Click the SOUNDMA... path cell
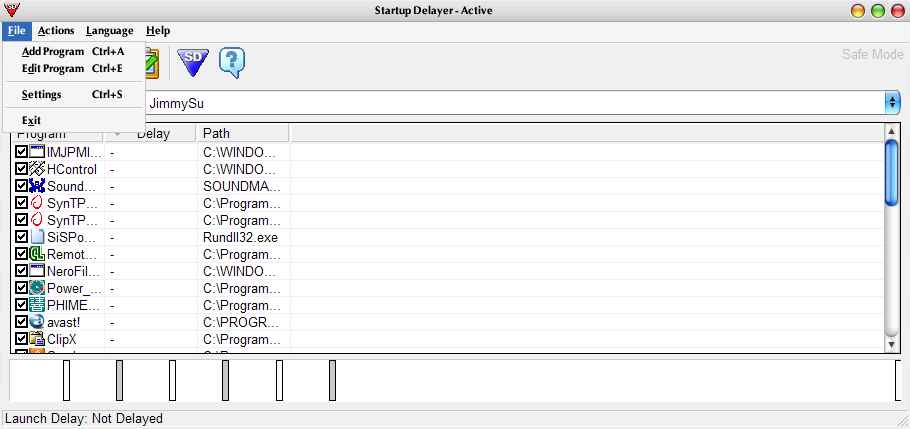Screen dimensions: 910x429 pos(242,187)
